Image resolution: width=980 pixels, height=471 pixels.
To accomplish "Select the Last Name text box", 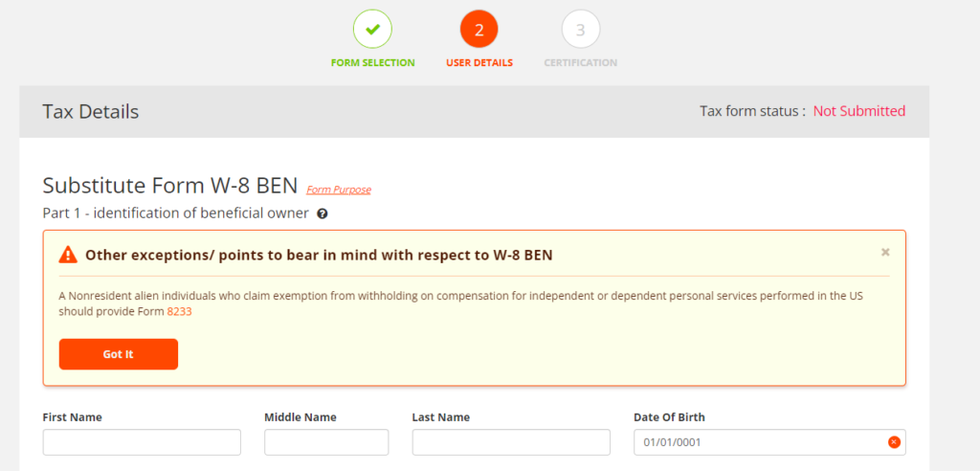I will 511,442.
